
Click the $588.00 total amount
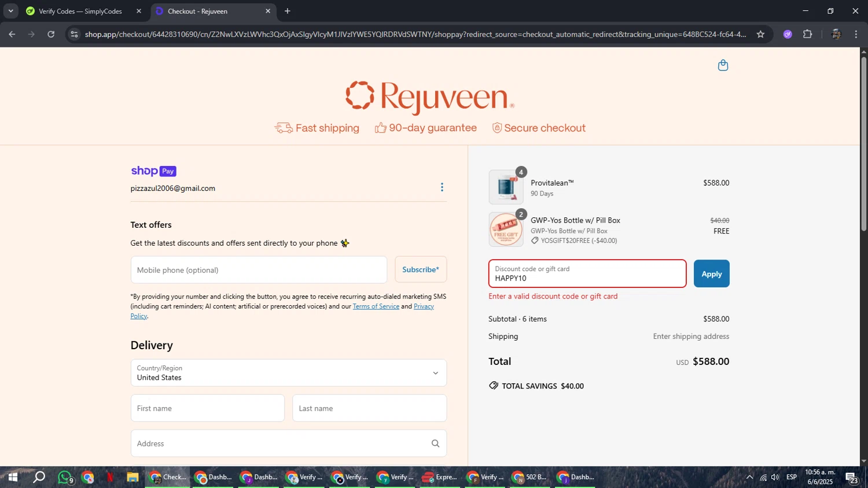(x=711, y=362)
